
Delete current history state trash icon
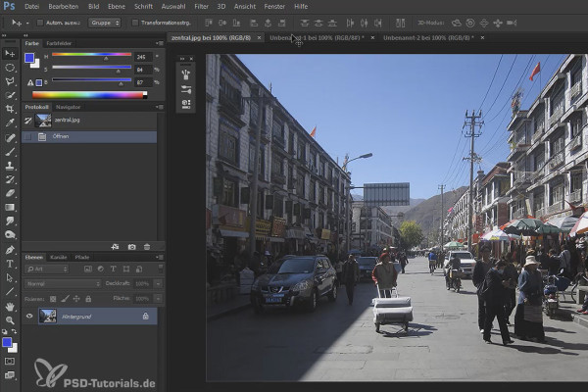147,247
